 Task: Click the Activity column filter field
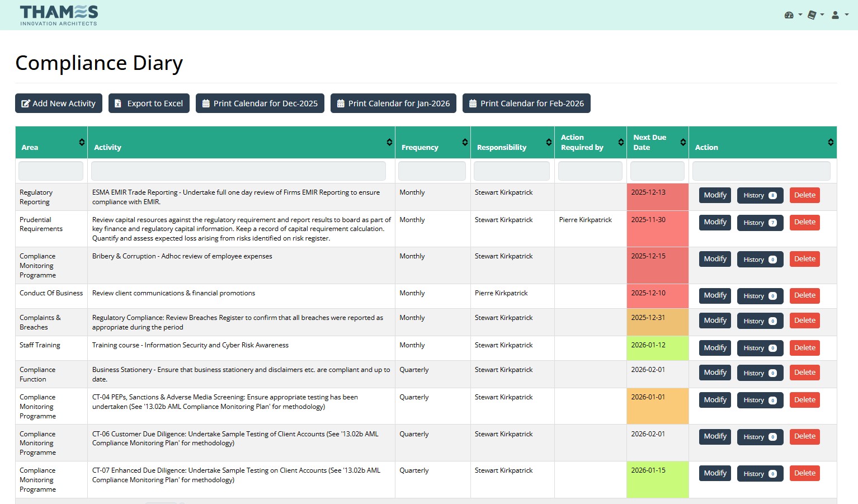[238, 171]
